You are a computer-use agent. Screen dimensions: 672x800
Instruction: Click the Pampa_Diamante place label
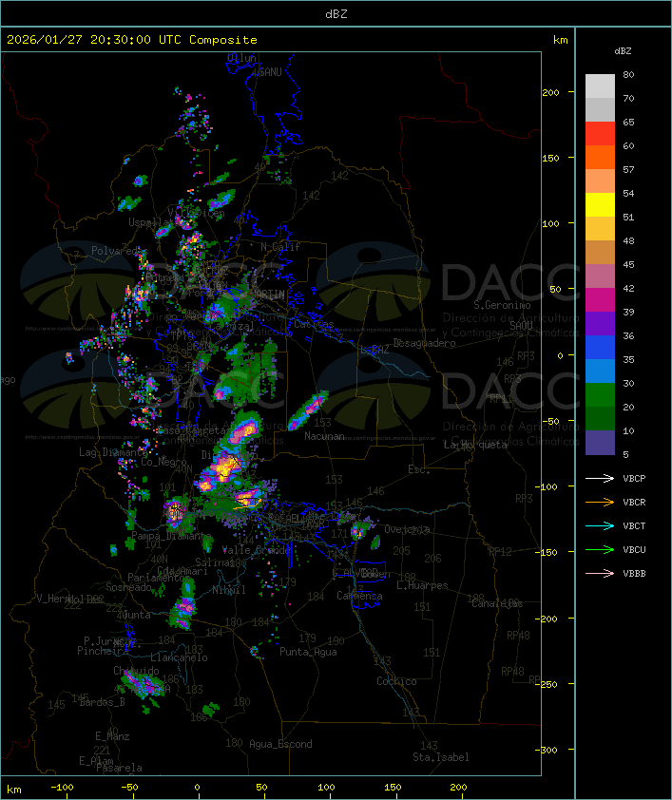pyautogui.click(x=171, y=536)
